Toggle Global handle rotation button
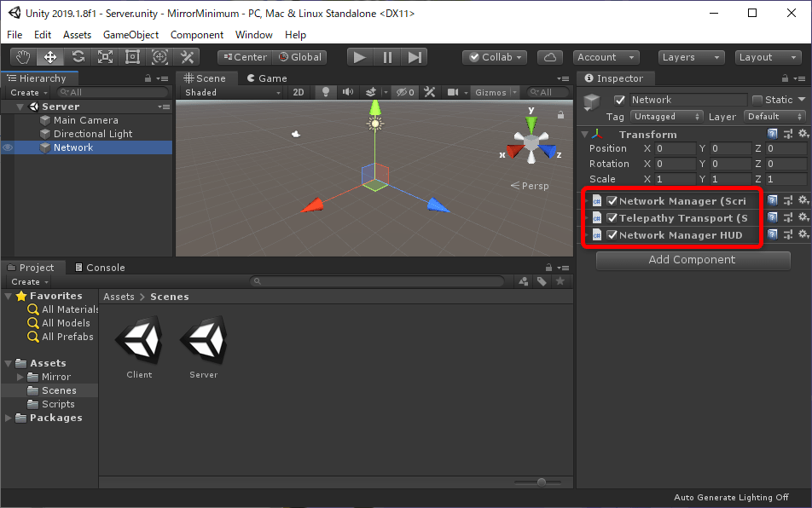The width and height of the screenshot is (812, 508). pyautogui.click(x=300, y=57)
